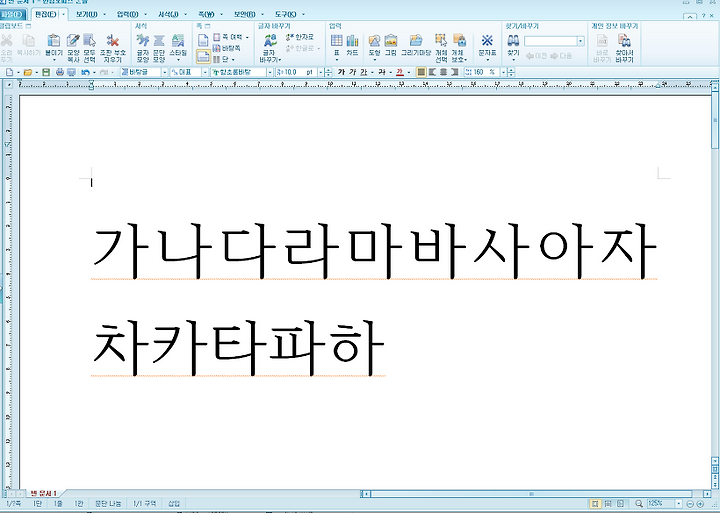Click the 삽입 (Insert mode) status entry
The width and height of the screenshot is (720, 513).
tap(174, 504)
